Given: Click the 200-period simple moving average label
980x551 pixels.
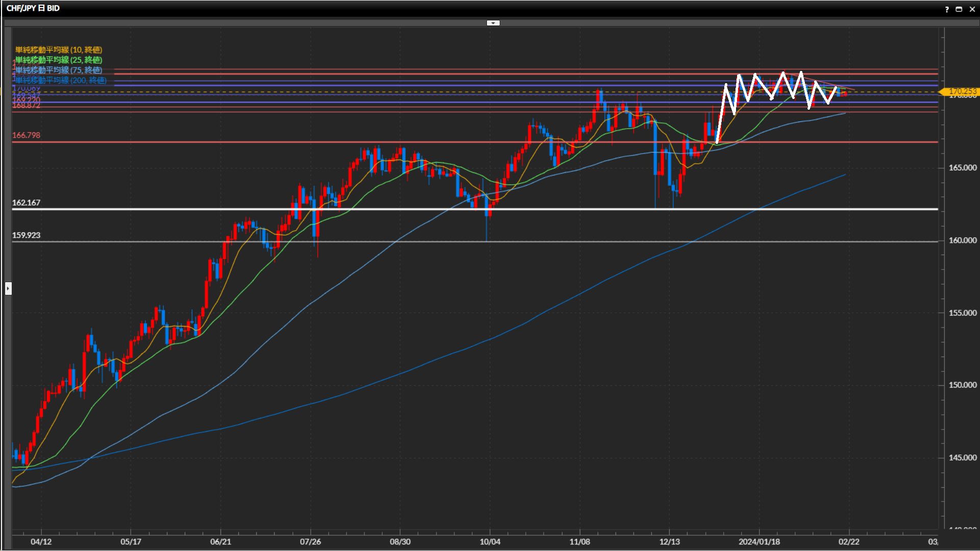Looking at the screenshot, I should click(61, 80).
